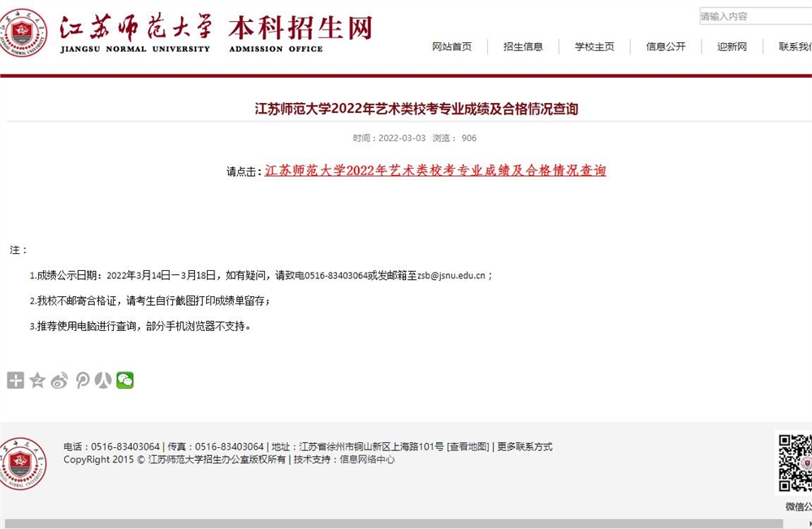Open the 招生信息 menu item

click(x=523, y=46)
